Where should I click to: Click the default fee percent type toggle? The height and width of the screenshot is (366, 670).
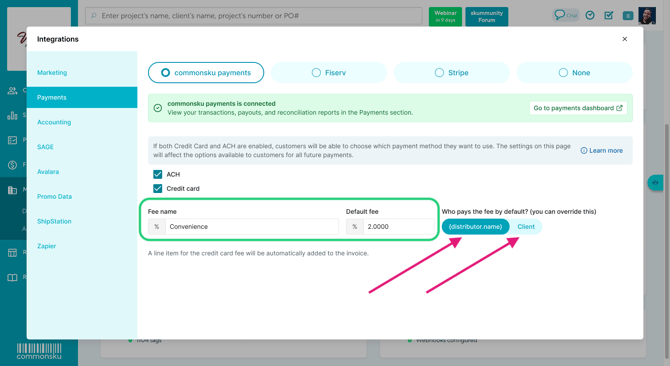[355, 226]
